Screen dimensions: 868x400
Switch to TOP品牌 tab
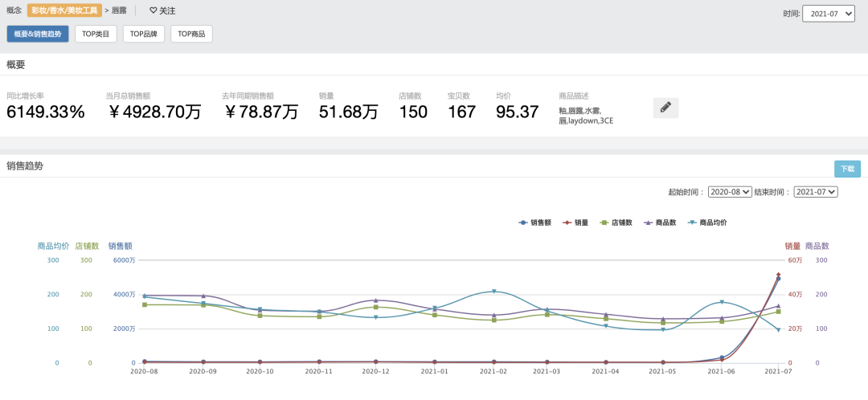tap(143, 34)
